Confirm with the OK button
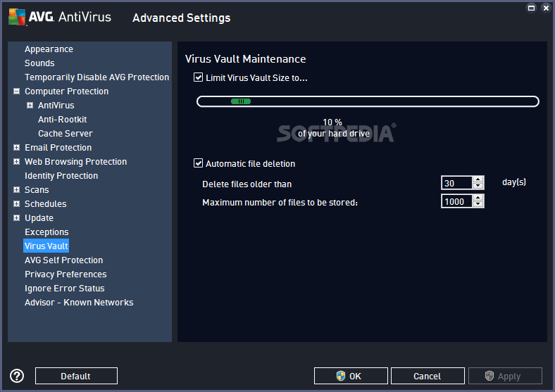 (351, 376)
